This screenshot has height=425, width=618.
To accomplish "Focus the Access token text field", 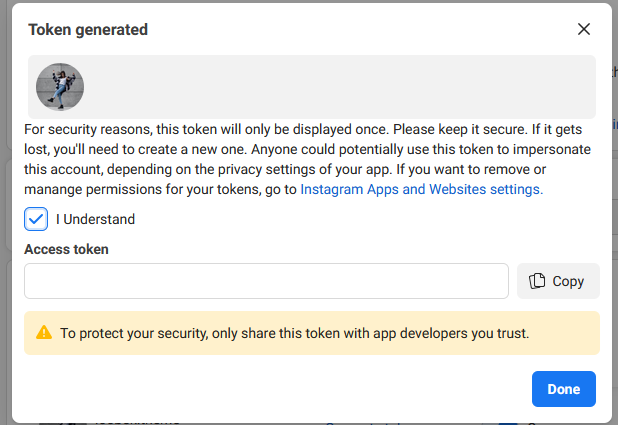I will pos(266,281).
